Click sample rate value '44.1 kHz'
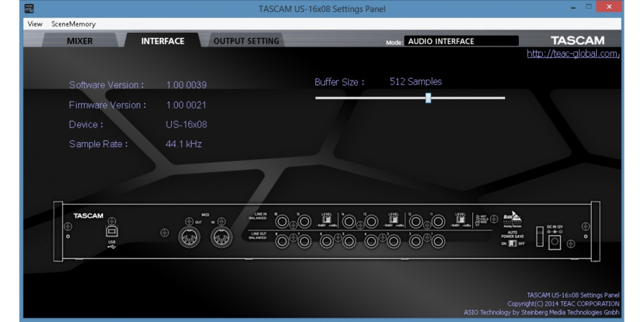This screenshot has height=322, width=644. tap(184, 144)
